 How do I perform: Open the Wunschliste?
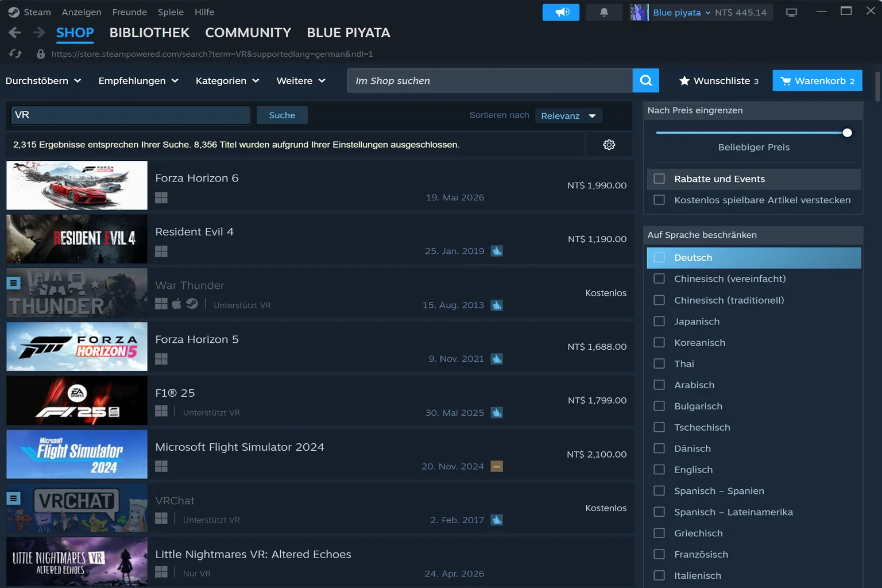tap(719, 81)
